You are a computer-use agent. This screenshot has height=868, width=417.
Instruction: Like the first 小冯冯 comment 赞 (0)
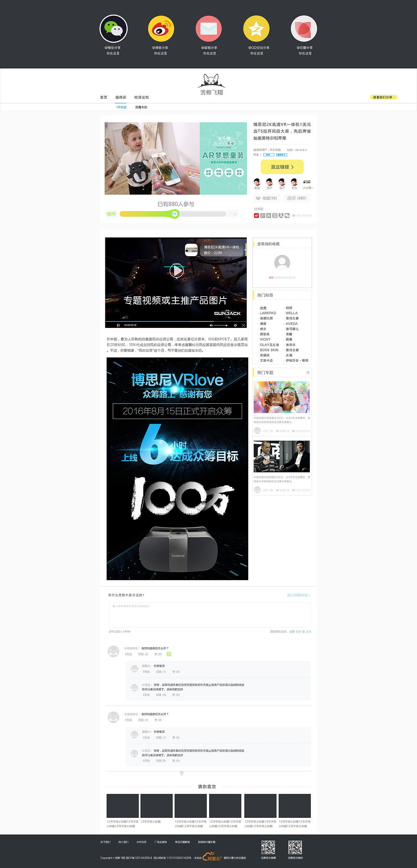[x=158, y=654]
